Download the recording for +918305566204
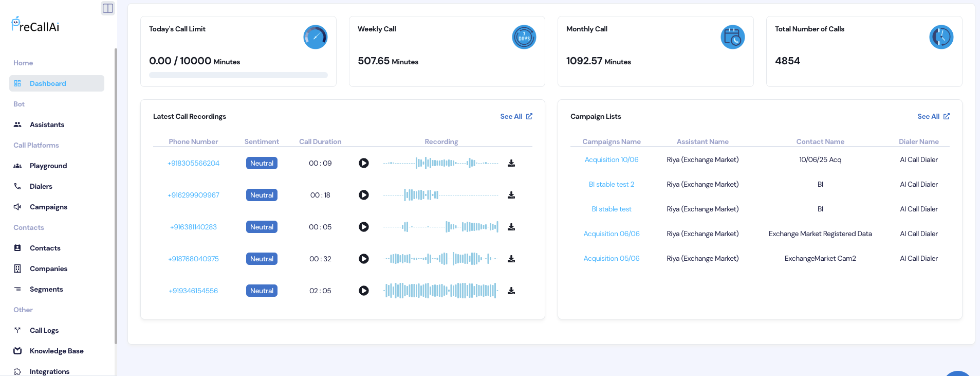This screenshot has height=376, width=980. tap(511, 163)
